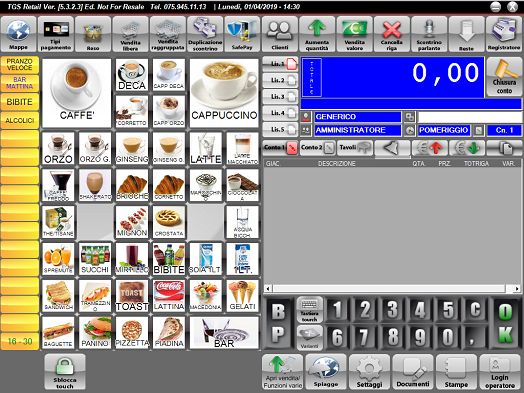Click the Chiusura conto gavel icon
Viewport: 524px width, 393px height.
pos(504,77)
